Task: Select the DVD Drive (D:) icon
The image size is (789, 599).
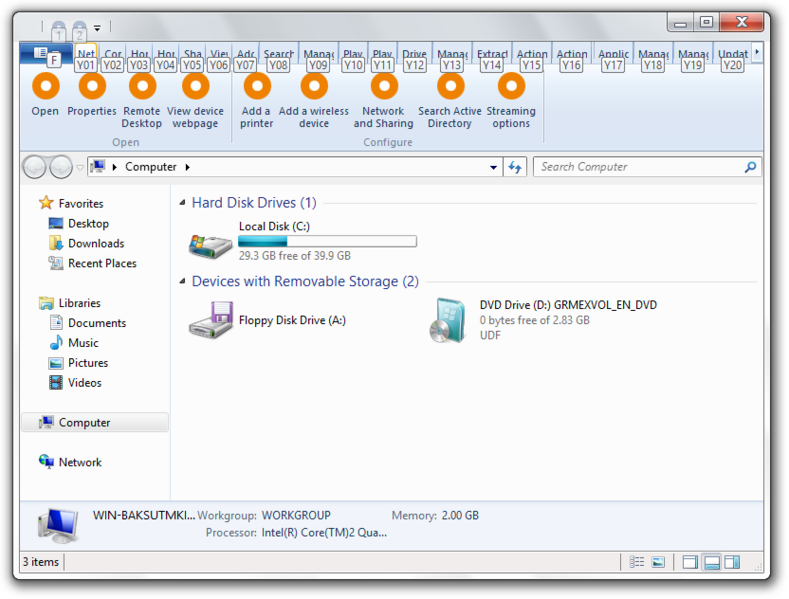Action: 448,320
